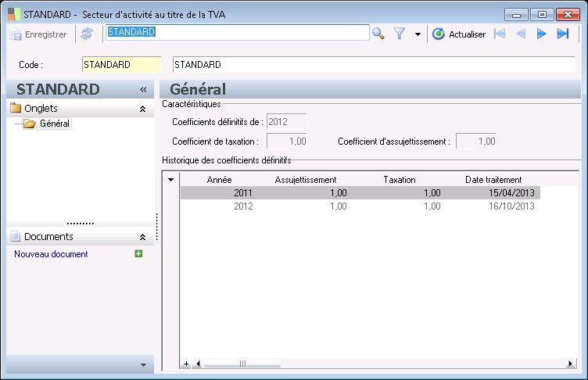Collapse the STANDARD side panel
Image resolution: width=588 pixels, height=380 pixels.
pos(143,89)
